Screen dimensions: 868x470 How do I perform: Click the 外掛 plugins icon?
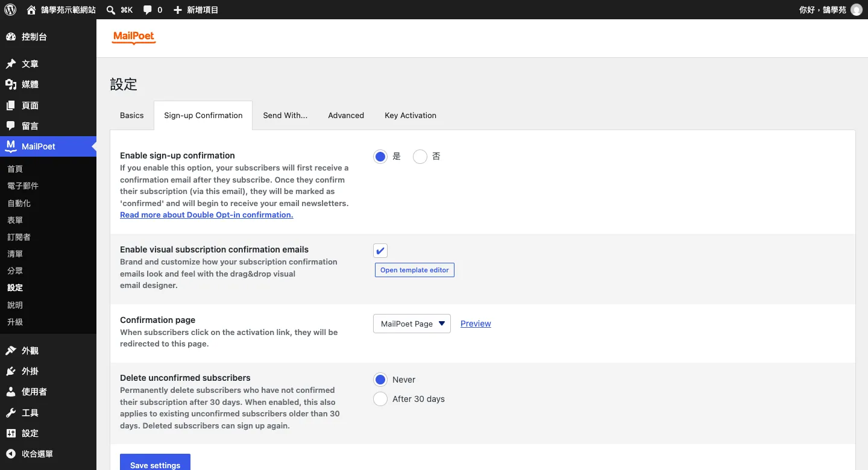(11, 371)
